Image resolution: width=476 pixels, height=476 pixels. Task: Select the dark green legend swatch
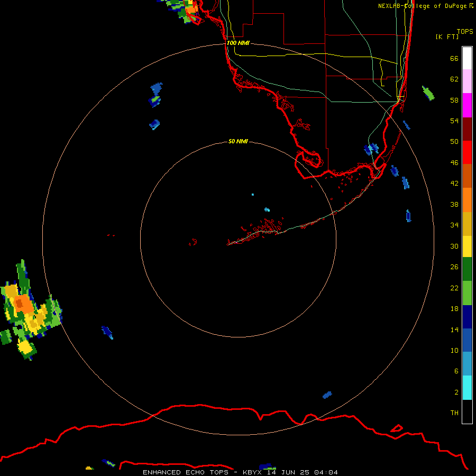pos(467,269)
